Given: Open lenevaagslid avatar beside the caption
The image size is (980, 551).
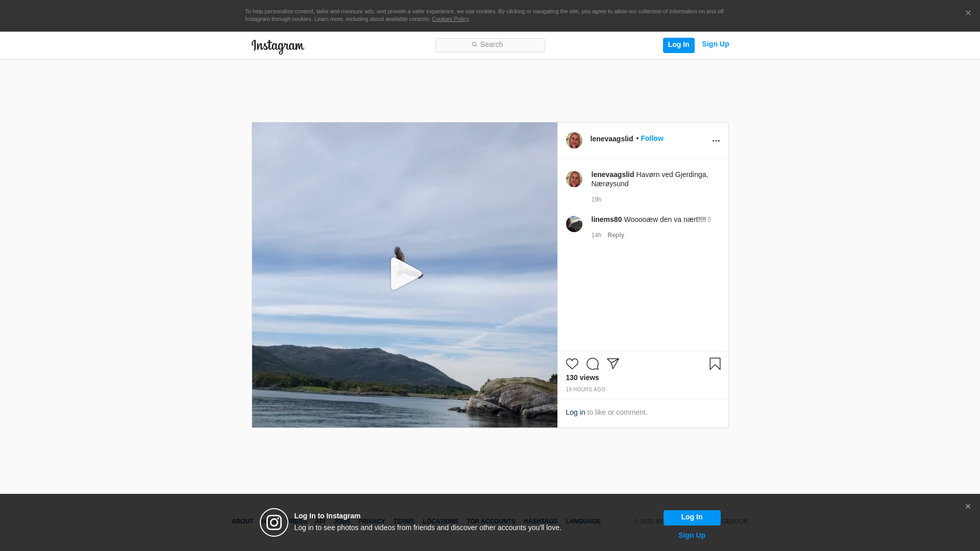Looking at the screenshot, I should [574, 179].
